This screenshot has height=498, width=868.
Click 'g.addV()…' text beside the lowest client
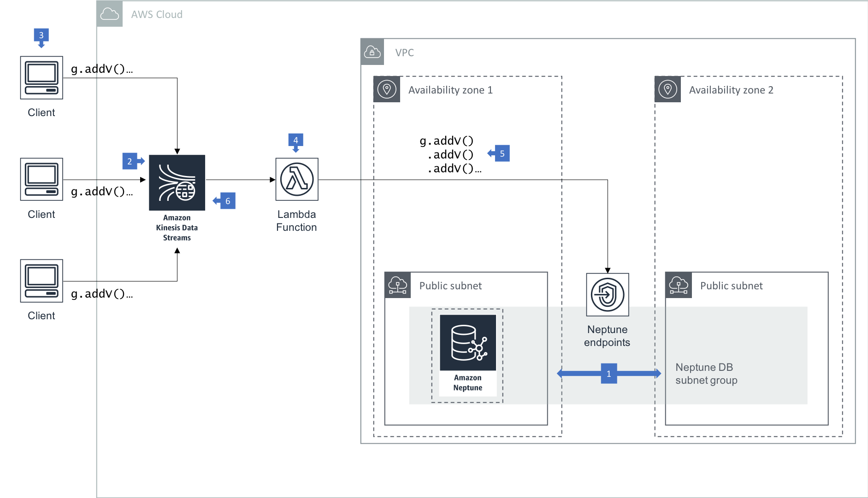tap(102, 294)
